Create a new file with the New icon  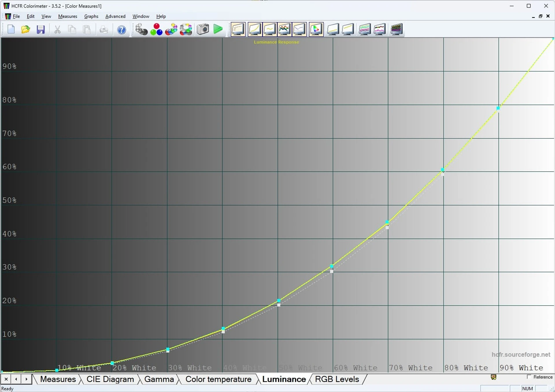click(x=11, y=29)
